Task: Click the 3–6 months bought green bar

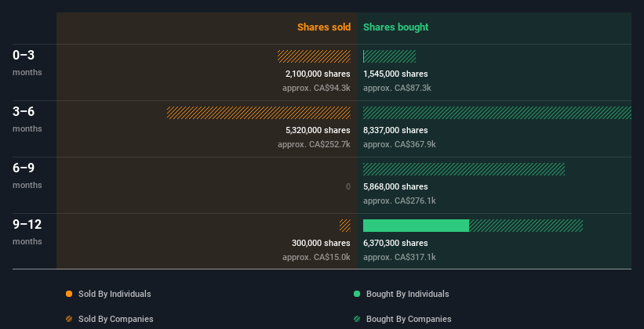Action: (x=497, y=113)
